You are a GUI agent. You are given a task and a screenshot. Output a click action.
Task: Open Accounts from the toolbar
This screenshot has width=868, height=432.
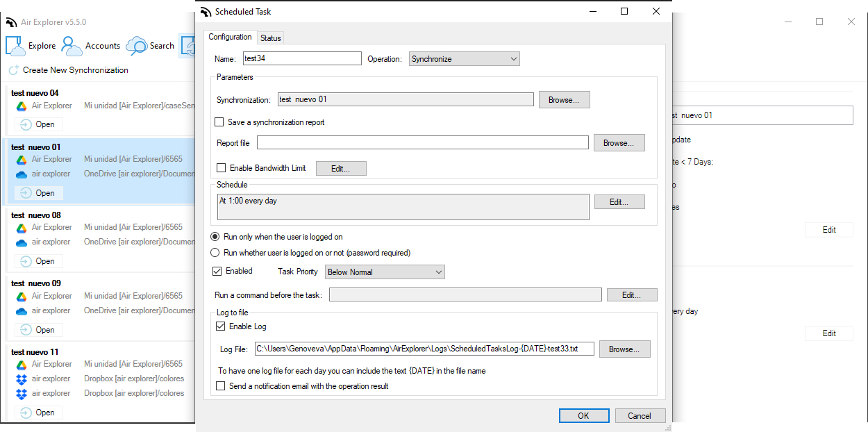(x=72, y=46)
